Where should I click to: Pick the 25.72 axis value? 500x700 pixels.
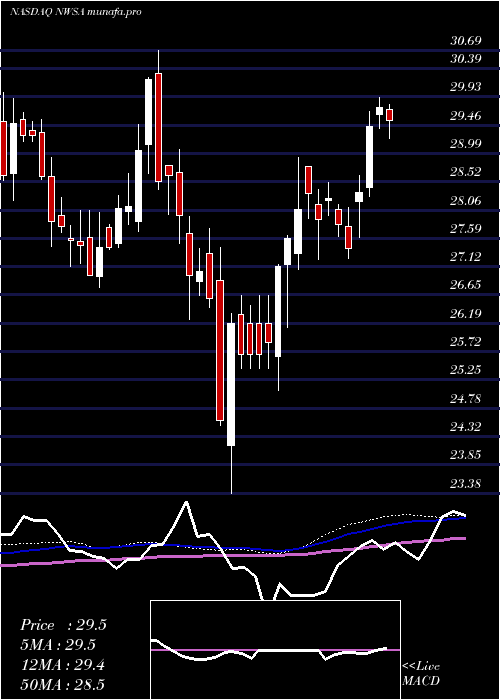[x=466, y=342]
